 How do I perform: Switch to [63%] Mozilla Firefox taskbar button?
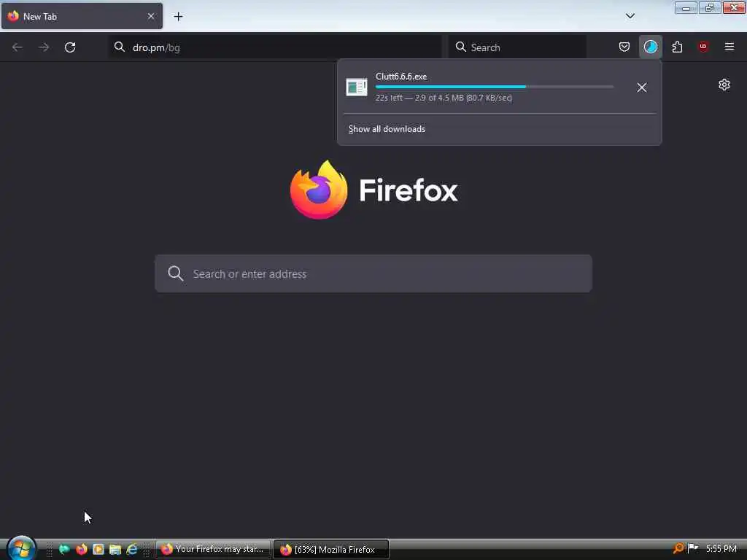pyautogui.click(x=331, y=549)
